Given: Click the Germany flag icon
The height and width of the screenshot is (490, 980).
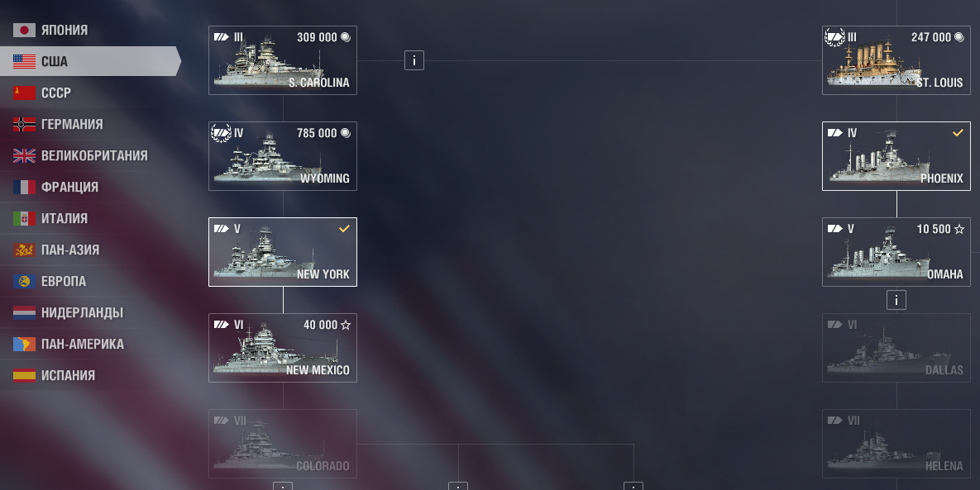Looking at the screenshot, I should point(24,124).
